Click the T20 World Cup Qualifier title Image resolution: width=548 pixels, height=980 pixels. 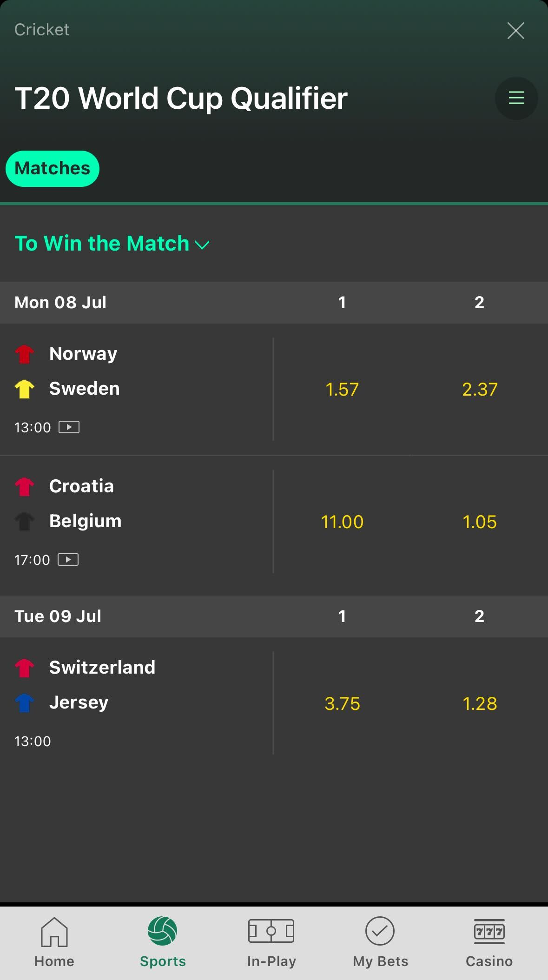click(181, 98)
